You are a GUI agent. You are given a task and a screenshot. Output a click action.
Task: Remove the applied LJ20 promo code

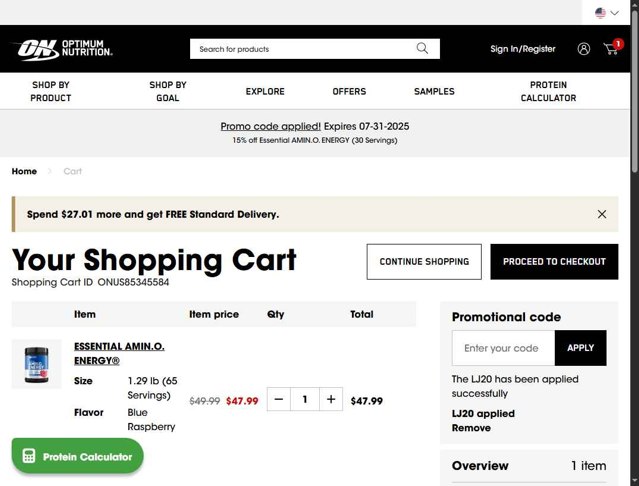click(x=471, y=428)
